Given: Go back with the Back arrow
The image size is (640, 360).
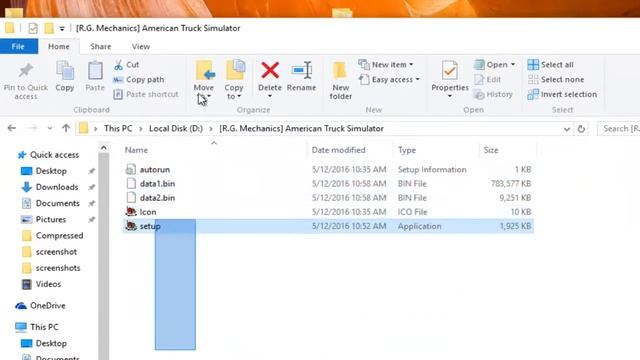Looking at the screenshot, I should tap(12, 129).
